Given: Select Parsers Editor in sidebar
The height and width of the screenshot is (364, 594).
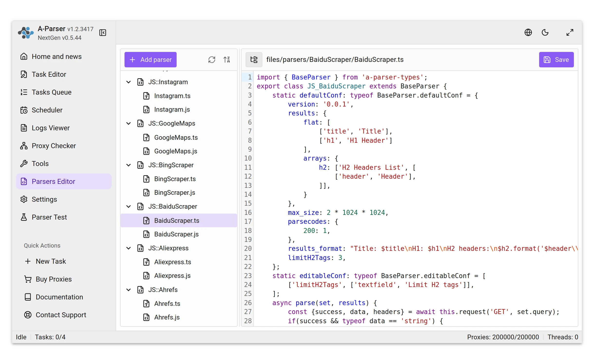Looking at the screenshot, I should (x=64, y=181).
